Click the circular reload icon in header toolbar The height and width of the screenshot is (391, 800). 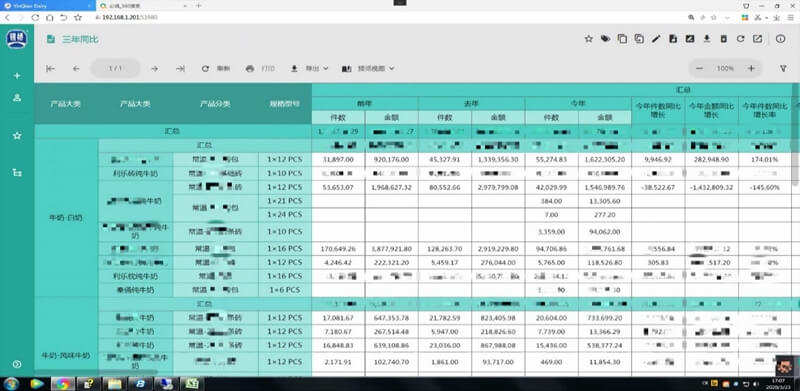(740, 39)
